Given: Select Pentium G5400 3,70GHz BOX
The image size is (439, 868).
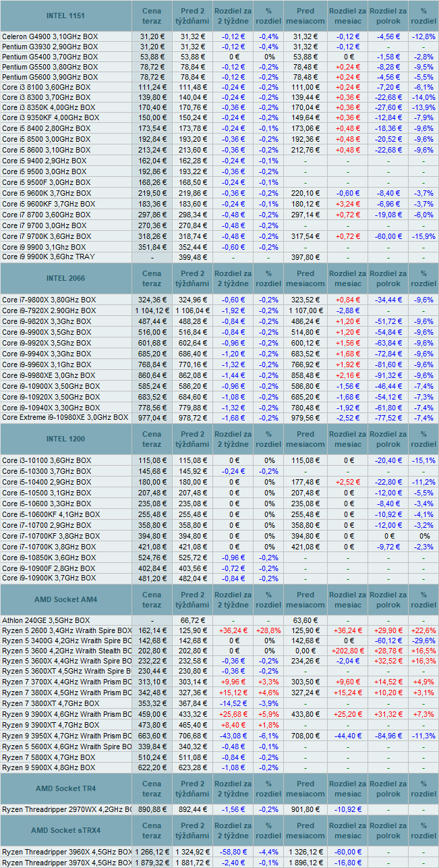Looking at the screenshot, I should coord(49,57).
